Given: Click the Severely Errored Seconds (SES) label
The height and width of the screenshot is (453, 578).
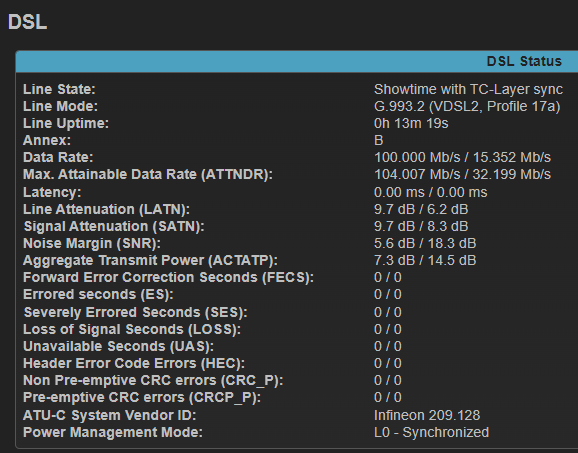Looking at the screenshot, I should pyautogui.click(x=135, y=313).
